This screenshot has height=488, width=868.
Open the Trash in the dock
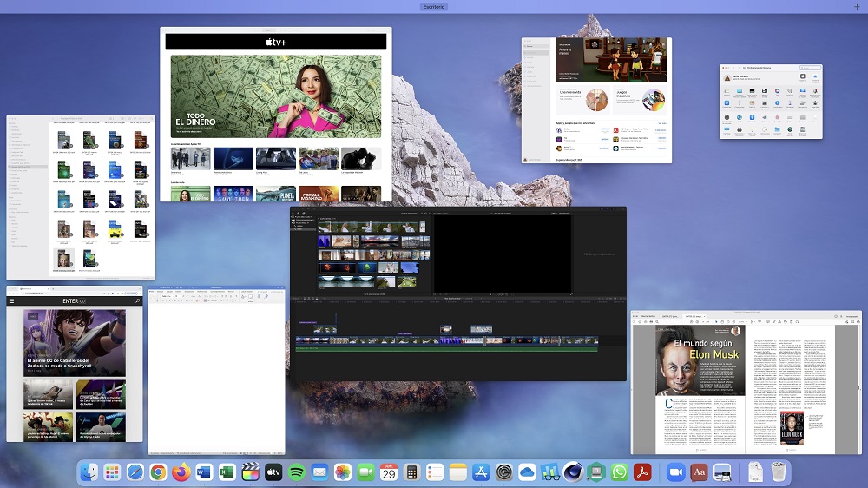779,472
